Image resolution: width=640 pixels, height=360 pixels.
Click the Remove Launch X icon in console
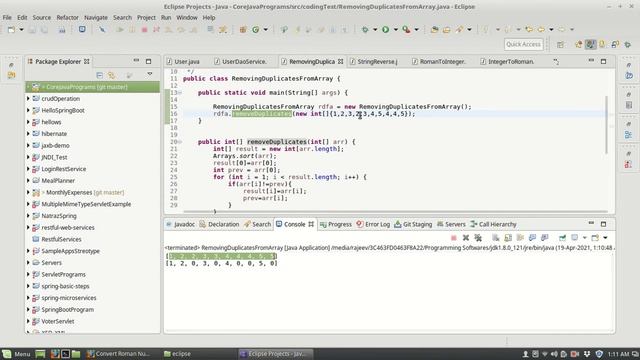(x=466, y=238)
